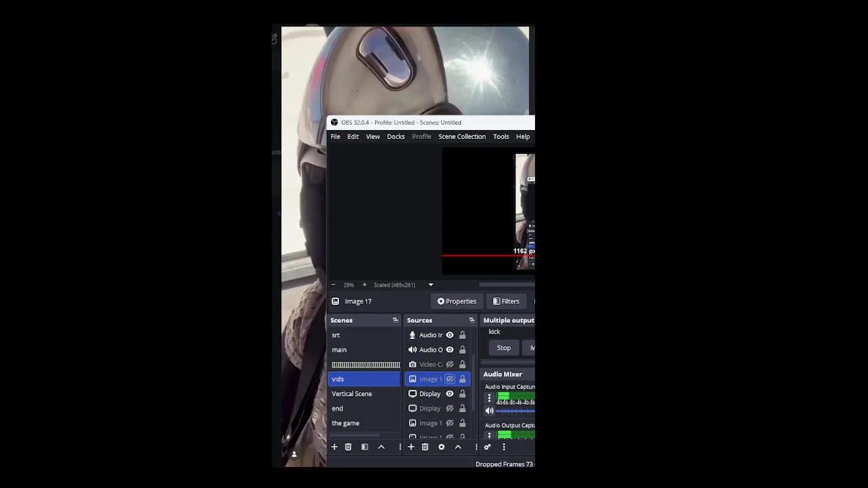Click the microphone icon of Audio Input source

(x=412, y=335)
